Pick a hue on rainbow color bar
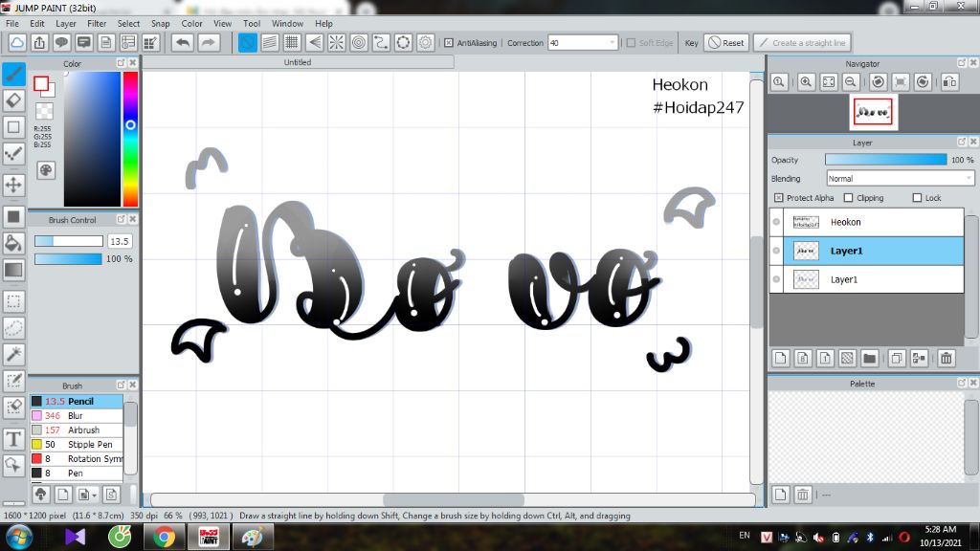 pyautogui.click(x=130, y=139)
